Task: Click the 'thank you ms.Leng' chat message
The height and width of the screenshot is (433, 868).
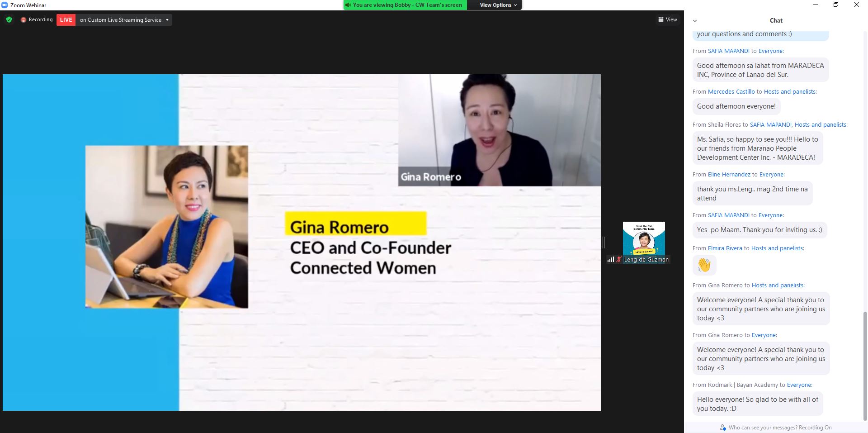Action: [752, 193]
